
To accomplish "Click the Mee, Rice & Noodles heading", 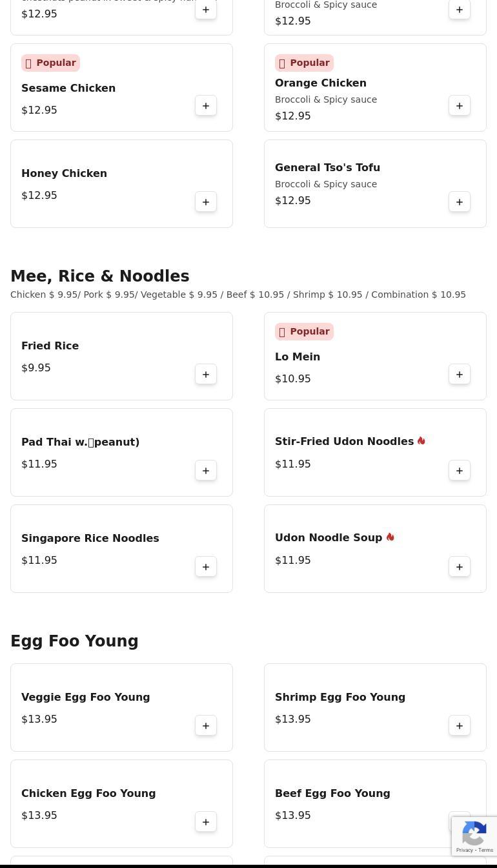I will [100, 276].
